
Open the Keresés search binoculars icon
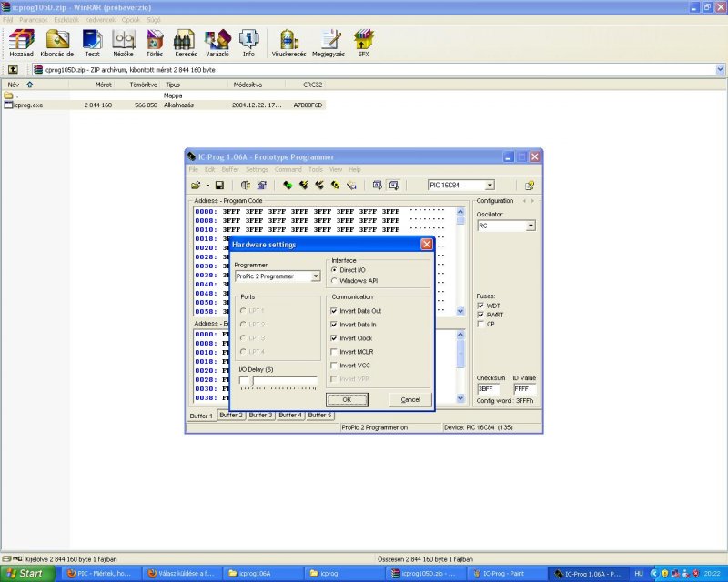coord(186,43)
